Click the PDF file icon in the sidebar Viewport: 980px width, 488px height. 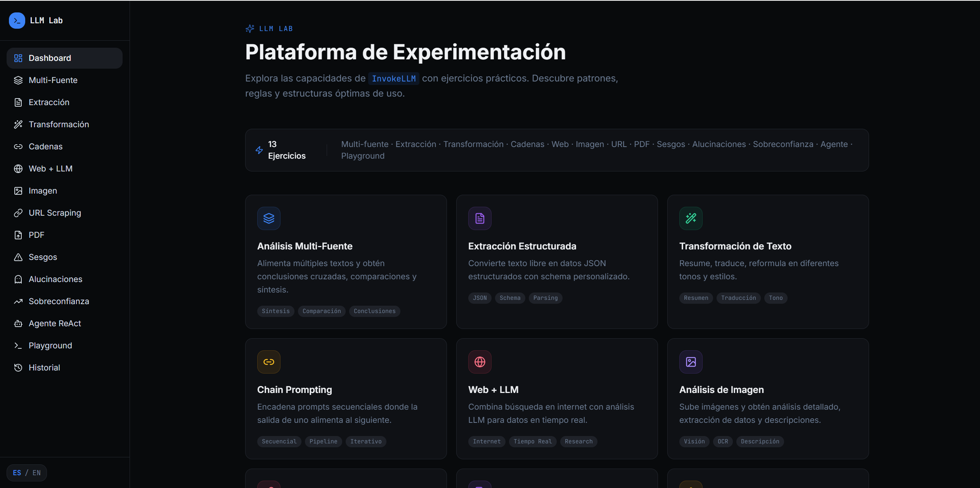(18, 235)
